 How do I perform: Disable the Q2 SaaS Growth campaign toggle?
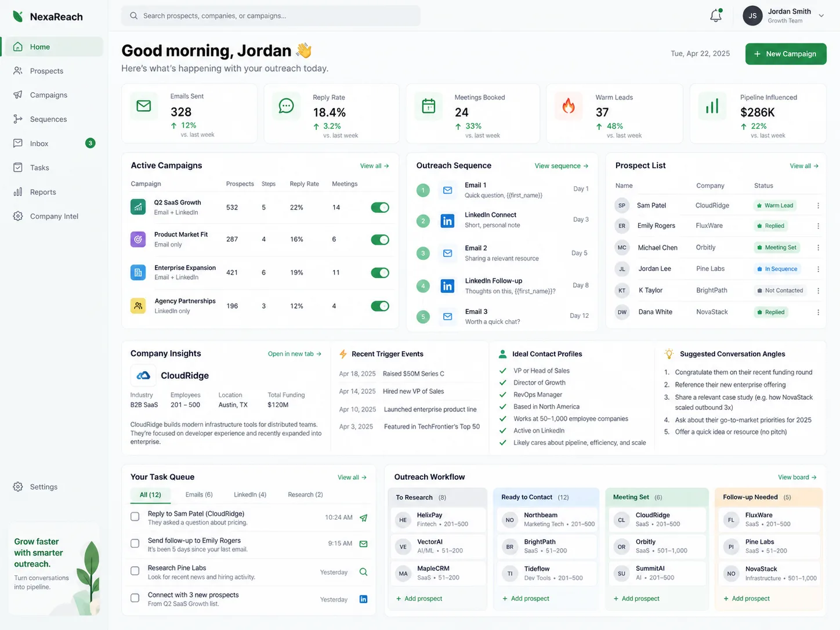point(380,207)
